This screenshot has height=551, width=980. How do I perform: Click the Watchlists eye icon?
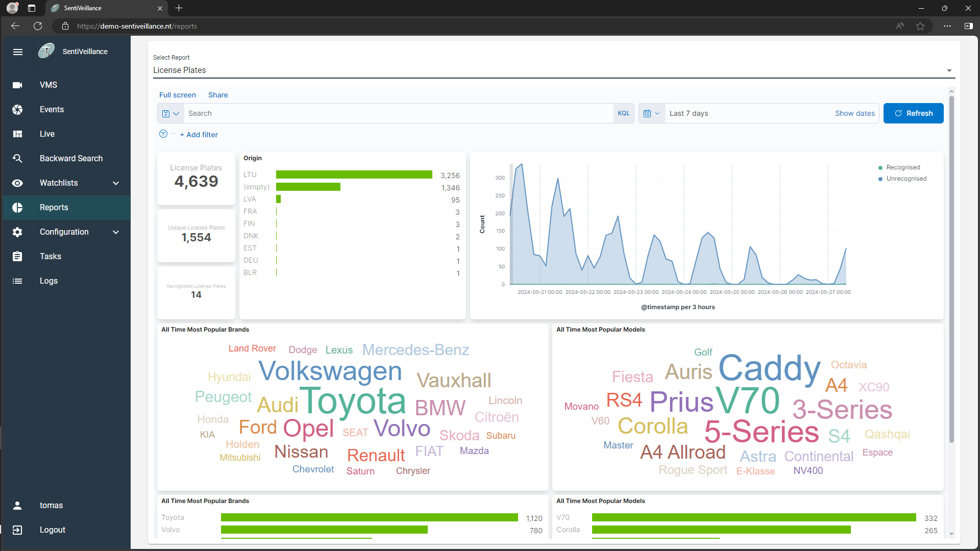(x=17, y=183)
